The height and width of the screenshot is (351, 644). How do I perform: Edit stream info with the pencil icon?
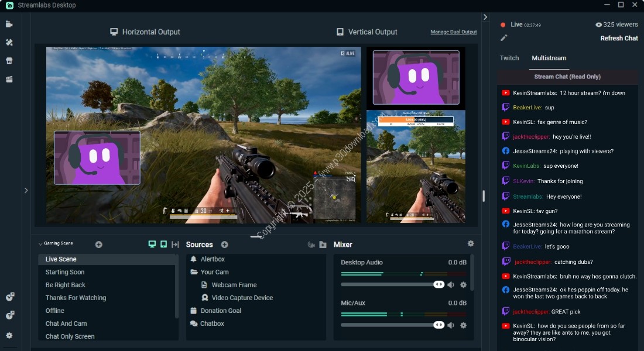(x=503, y=38)
